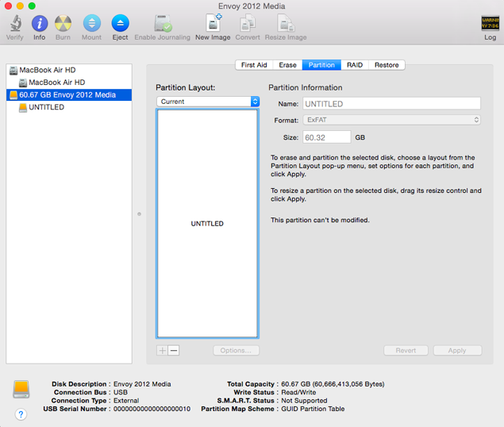Open disk Info from toolbar

40,24
